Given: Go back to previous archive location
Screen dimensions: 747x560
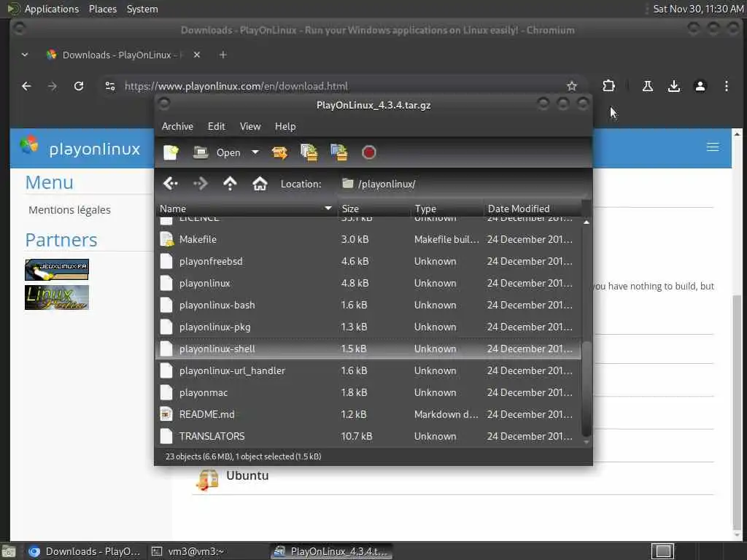Looking at the screenshot, I should pyautogui.click(x=171, y=183).
